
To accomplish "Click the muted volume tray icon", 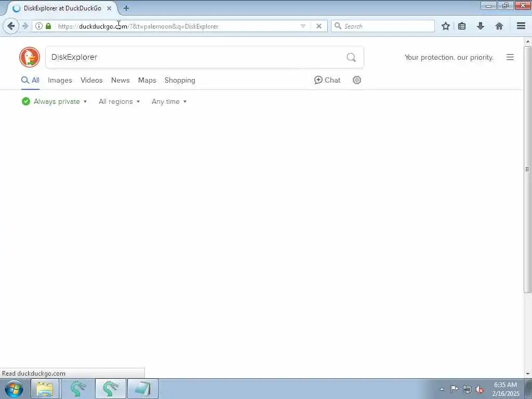I will tap(480, 389).
